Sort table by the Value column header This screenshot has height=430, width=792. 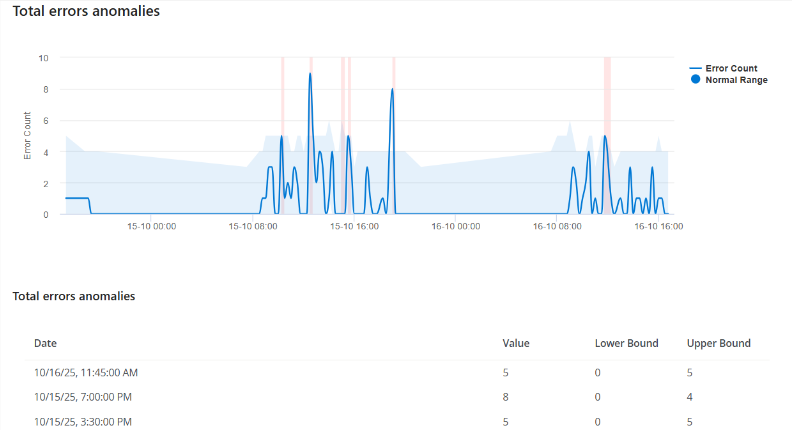point(515,343)
